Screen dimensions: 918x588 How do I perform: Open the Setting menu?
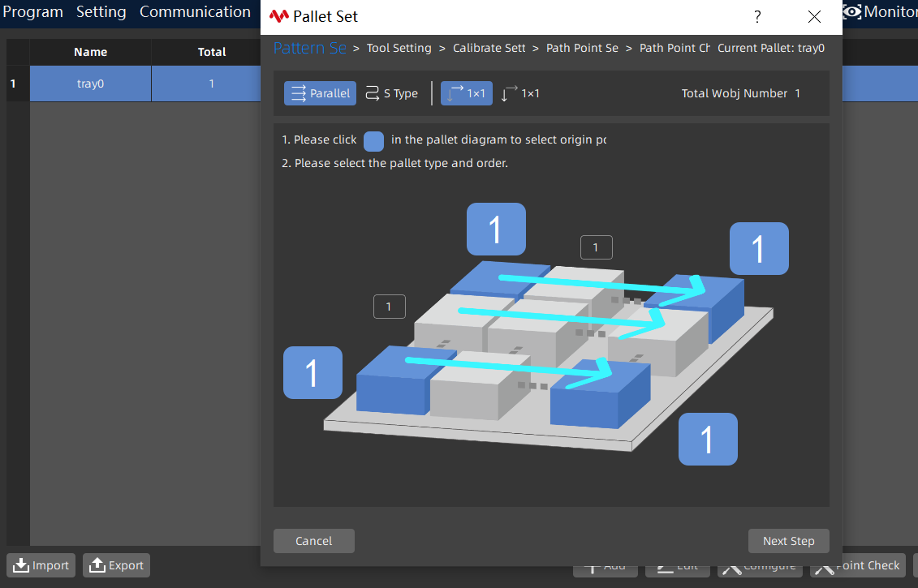tap(101, 11)
